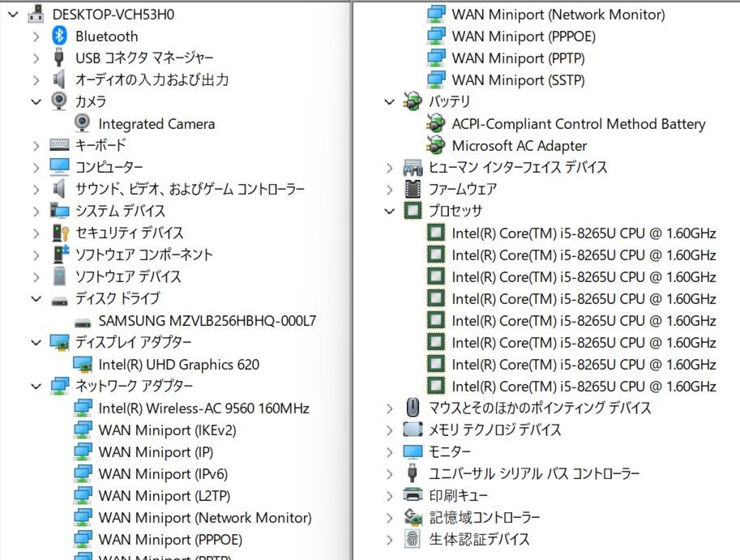
Task: Select SAMSUNG MZVLB256HBHQ-000L7 disk entry
Action: [x=207, y=321]
